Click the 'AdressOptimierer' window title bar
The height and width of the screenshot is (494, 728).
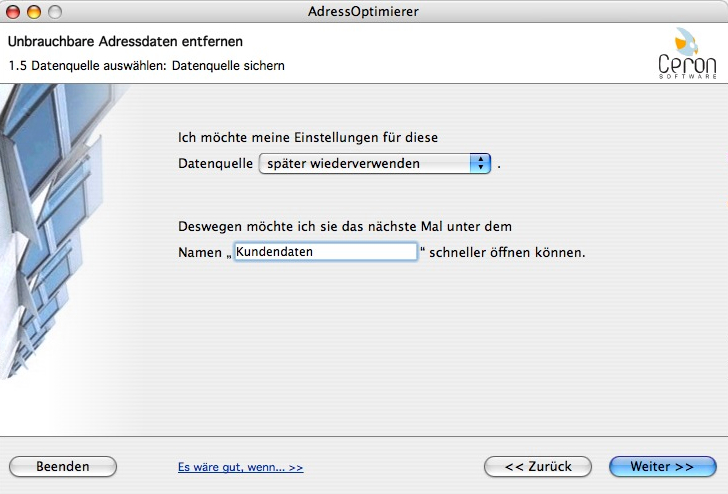coord(364,12)
